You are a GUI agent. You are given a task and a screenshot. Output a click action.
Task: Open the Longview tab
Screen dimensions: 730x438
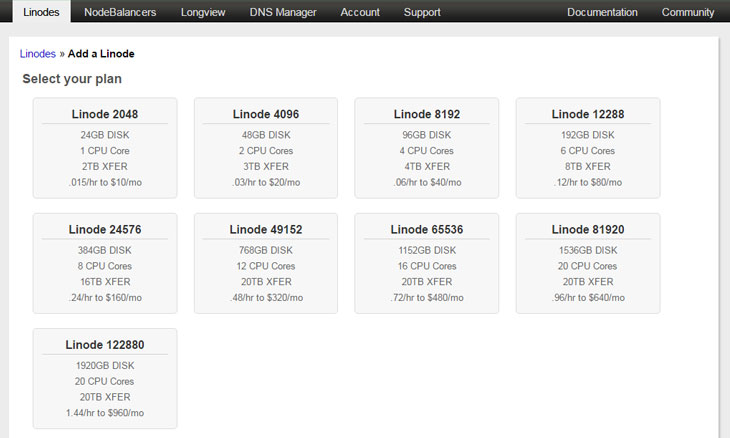[203, 12]
